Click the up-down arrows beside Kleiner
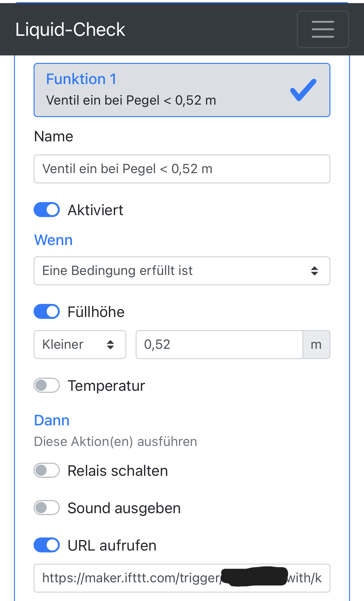Image resolution: width=364 pixels, height=601 pixels. (x=110, y=344)
